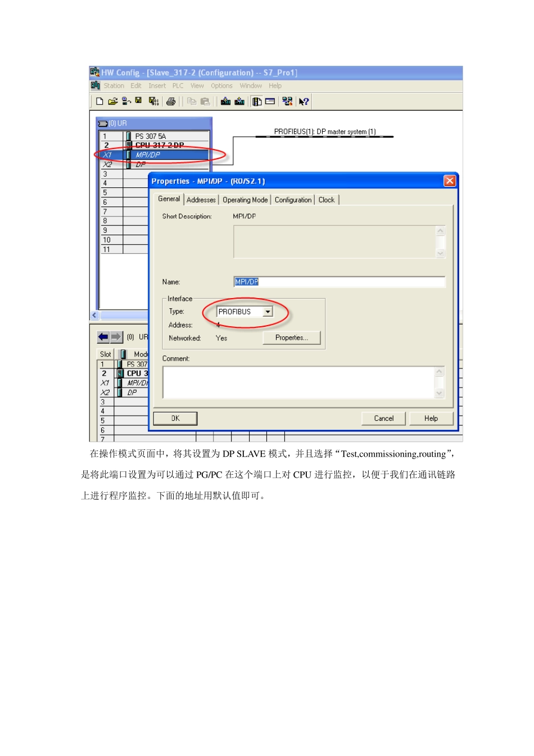The image size is (534, 756).
Task: Open the View menu
Action: point(197,86)
